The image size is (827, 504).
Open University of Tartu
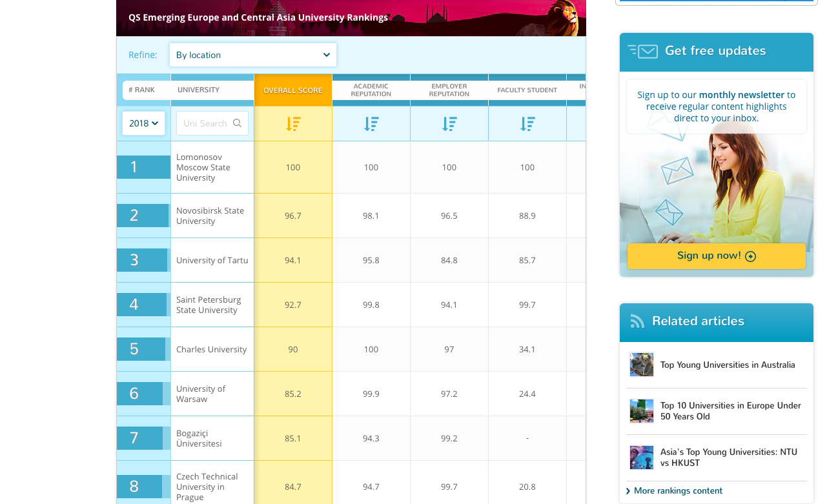pyautogui.click(x=212, y=261)
